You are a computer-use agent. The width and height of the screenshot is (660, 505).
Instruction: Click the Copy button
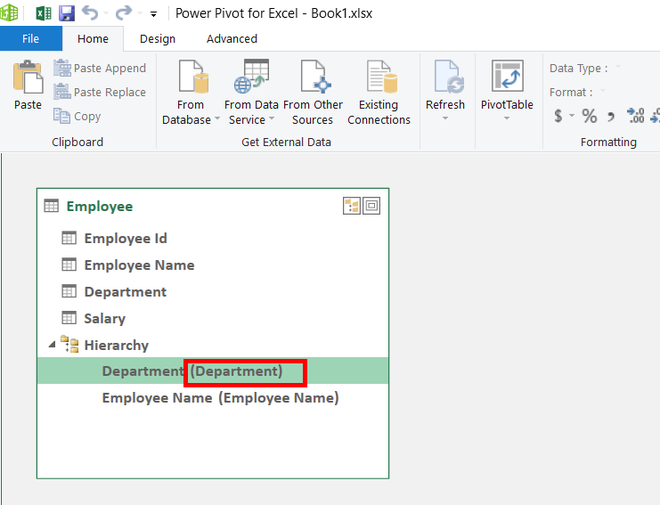click(77, 116)
